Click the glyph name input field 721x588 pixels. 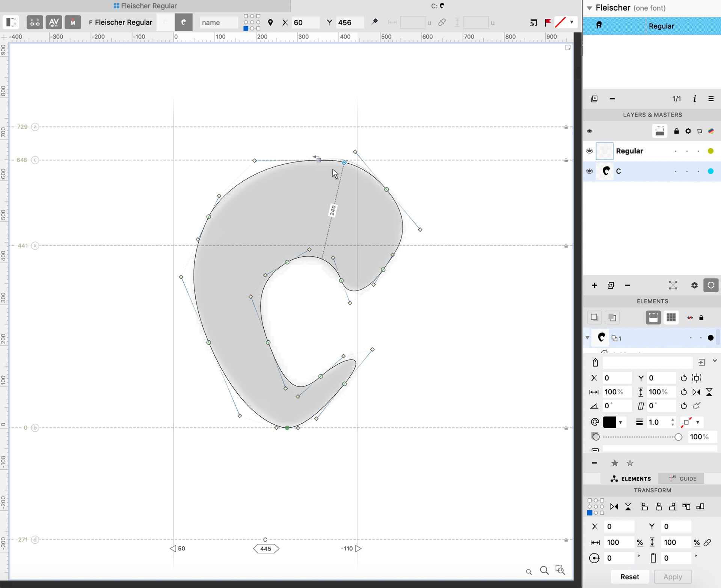click(x=219, y=23)
